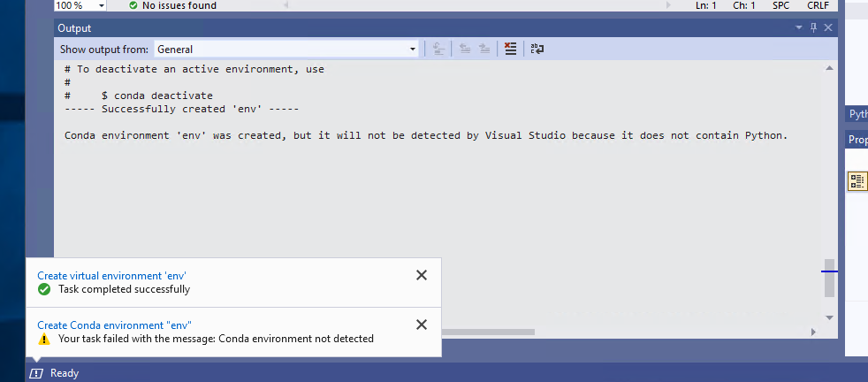Click the Properties panel Categorized icon

[858, 181]
